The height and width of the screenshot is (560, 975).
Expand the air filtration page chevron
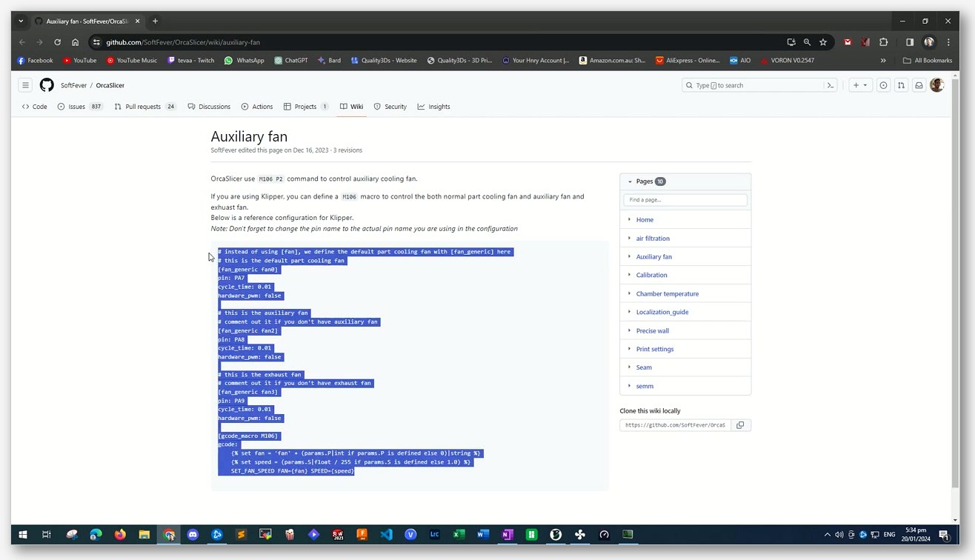point(629,238)
